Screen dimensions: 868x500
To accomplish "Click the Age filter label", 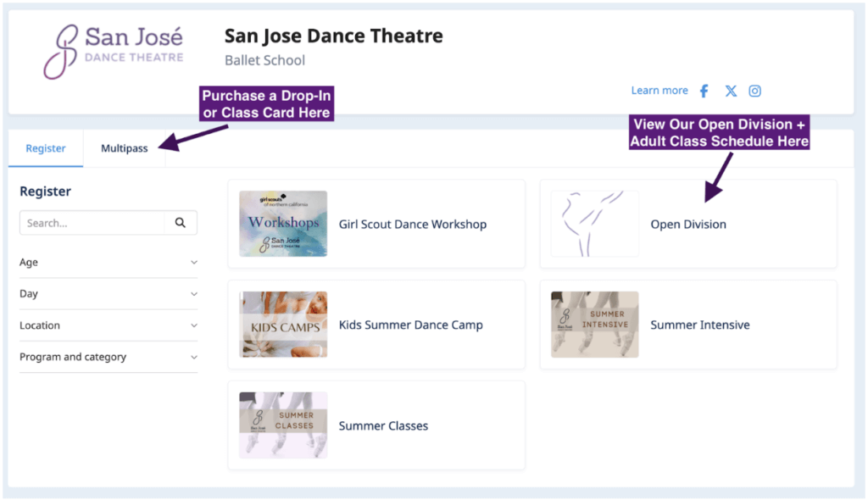I will (x=29, y=263).
